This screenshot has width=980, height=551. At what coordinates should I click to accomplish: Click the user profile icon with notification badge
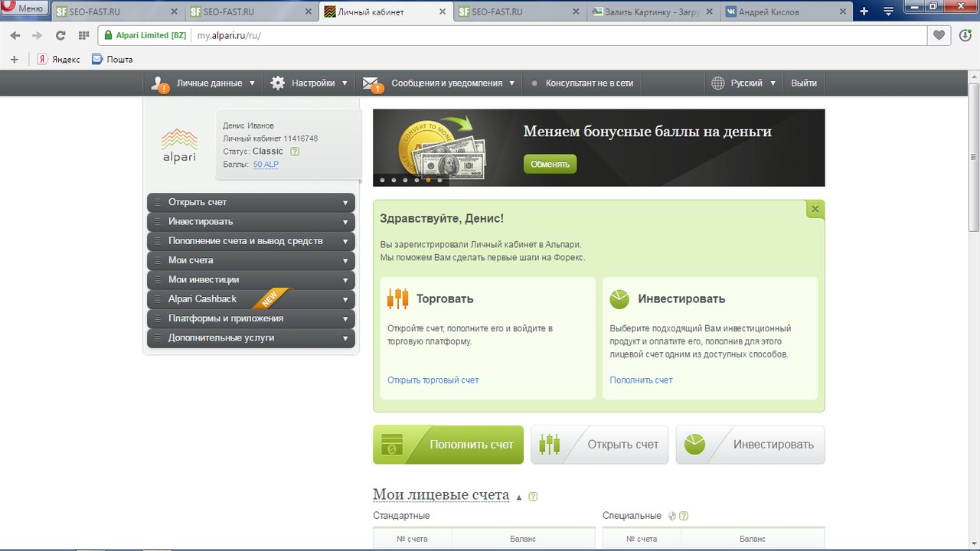(160, 83)
